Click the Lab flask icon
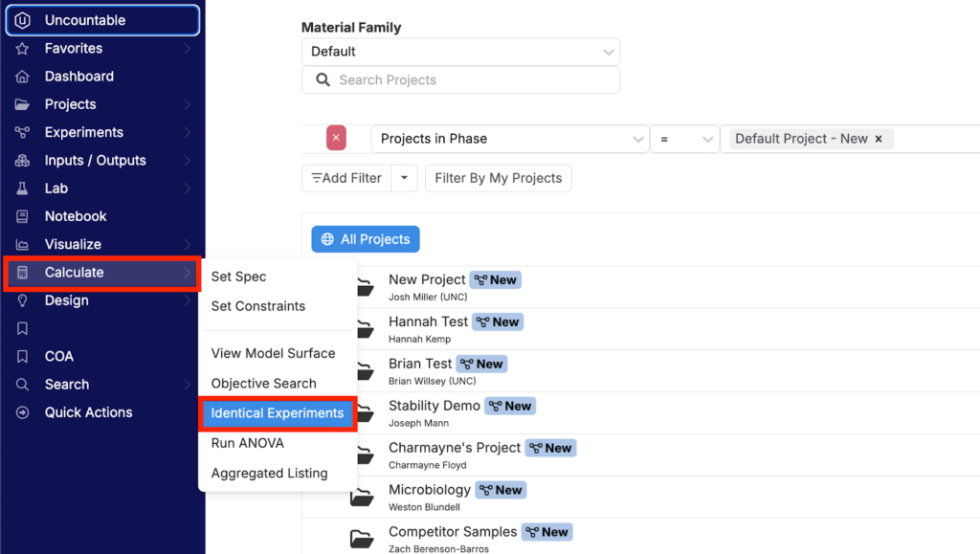Image resolution: width=980 pixels, height=554 pixels. coord(22,188)
